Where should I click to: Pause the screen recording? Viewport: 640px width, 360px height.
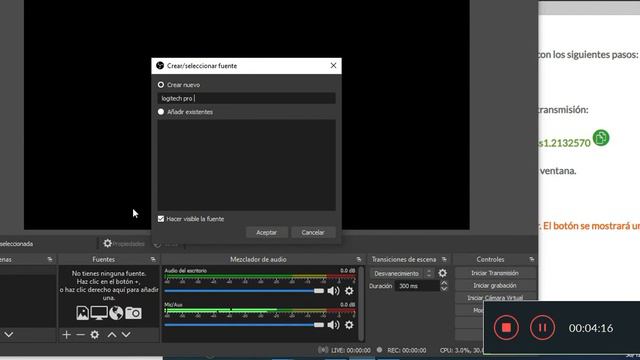tap(542, 327)
